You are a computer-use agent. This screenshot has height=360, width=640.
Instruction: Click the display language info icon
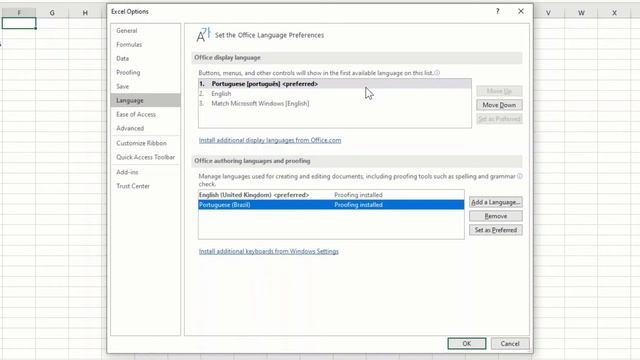[x=437, y=73]
